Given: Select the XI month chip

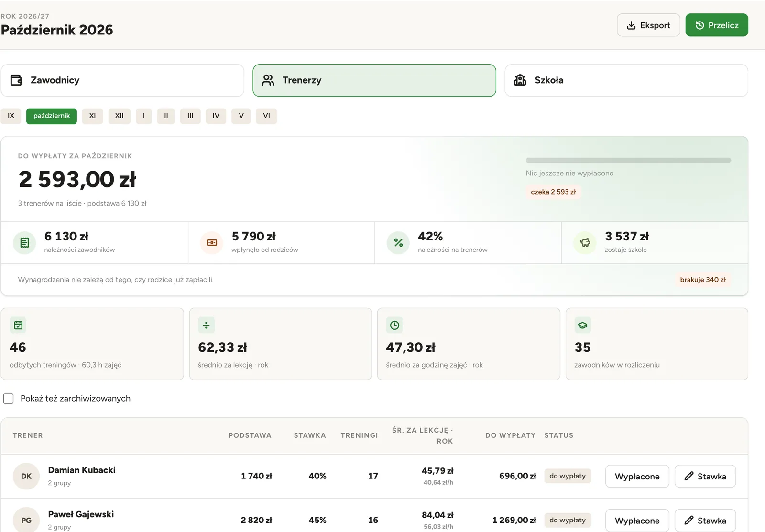Looking at the screenshot, I should point(93,116).
